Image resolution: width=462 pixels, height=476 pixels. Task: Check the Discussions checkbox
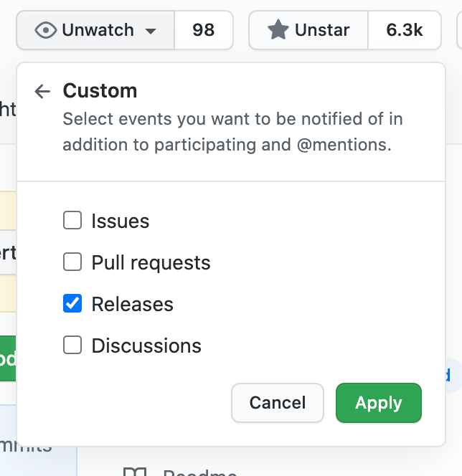coord(72,345)
